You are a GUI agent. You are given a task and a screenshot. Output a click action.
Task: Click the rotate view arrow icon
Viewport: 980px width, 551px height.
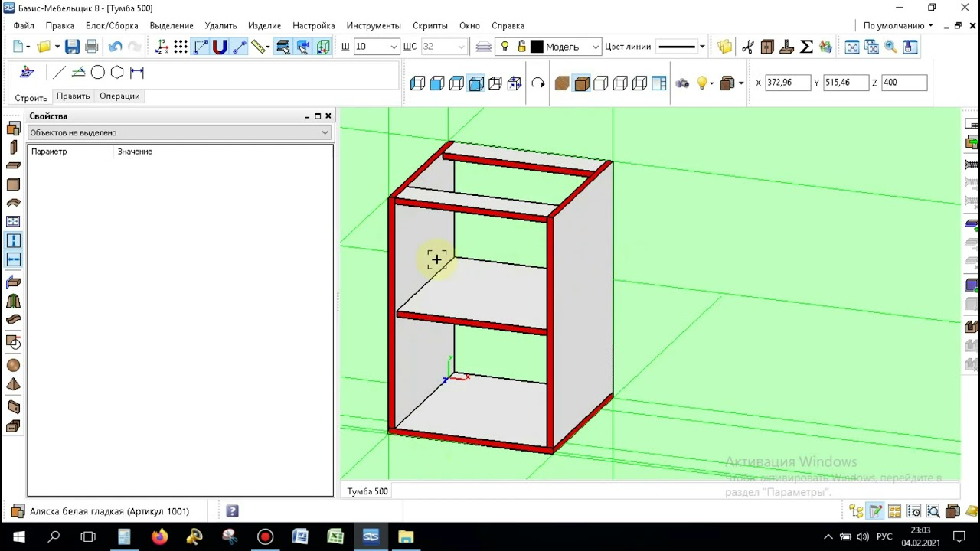538,83
